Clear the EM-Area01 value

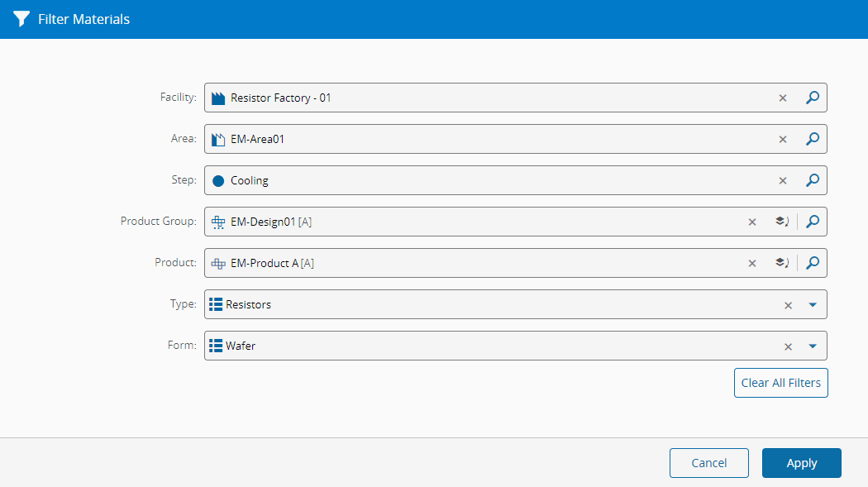click(x=783, y=139)
